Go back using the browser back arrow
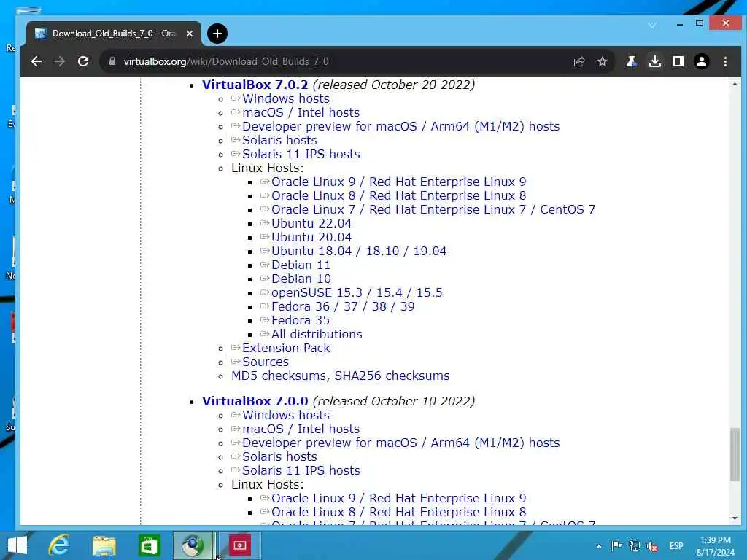747x560 pixels. (x=36, y=61)
